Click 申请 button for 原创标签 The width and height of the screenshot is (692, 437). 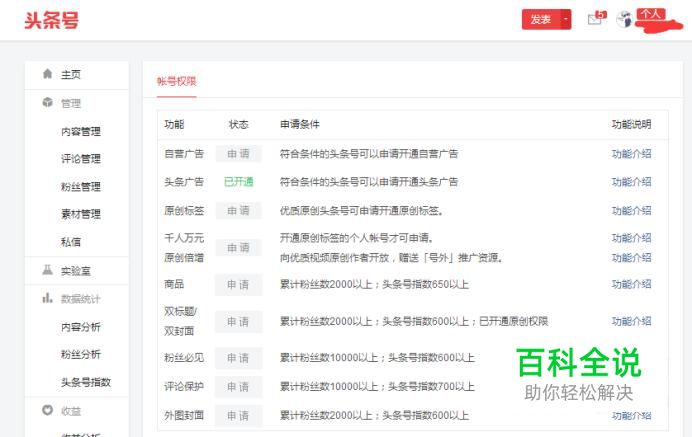click(x=238, y=211)
